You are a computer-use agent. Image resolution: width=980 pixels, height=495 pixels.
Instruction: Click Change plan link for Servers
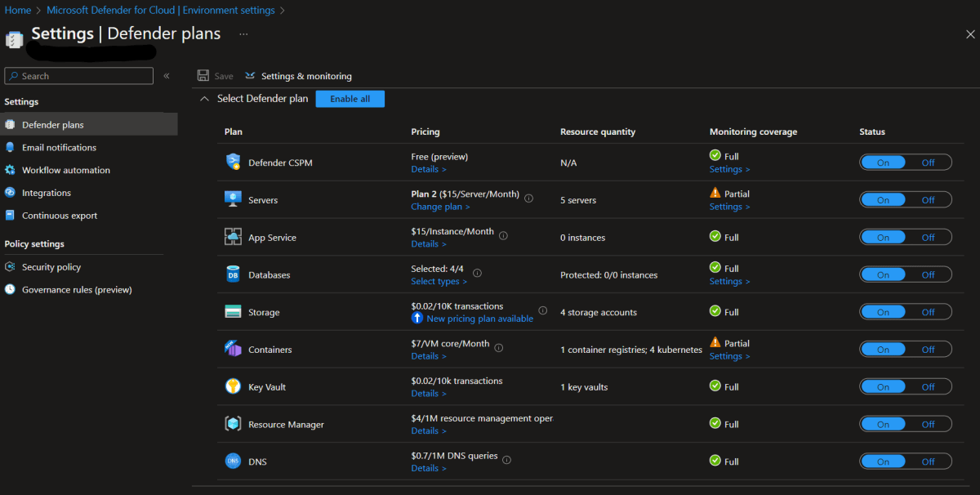pyautogui.click(x=439, y=207)
